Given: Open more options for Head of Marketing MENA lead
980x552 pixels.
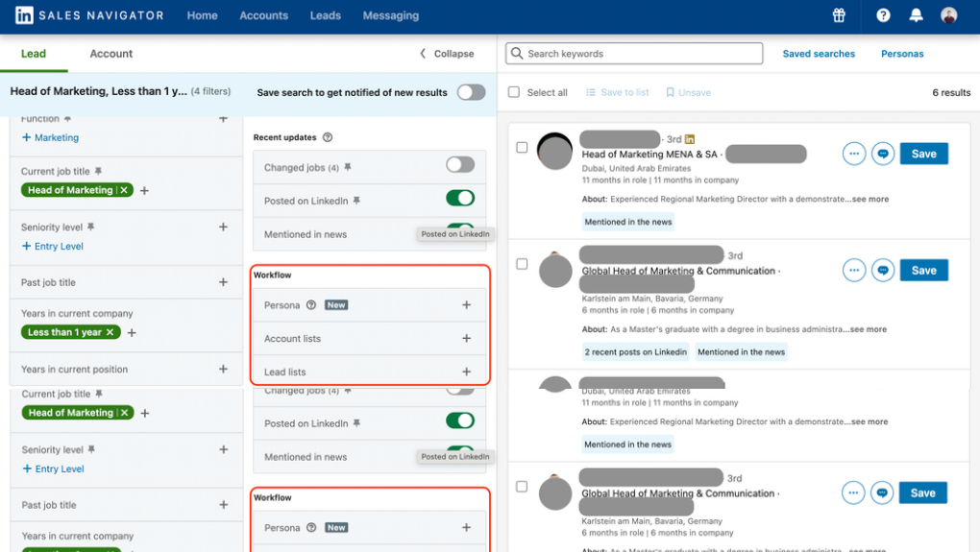Looking at the screenshot, I should click(x=854, y=154).
